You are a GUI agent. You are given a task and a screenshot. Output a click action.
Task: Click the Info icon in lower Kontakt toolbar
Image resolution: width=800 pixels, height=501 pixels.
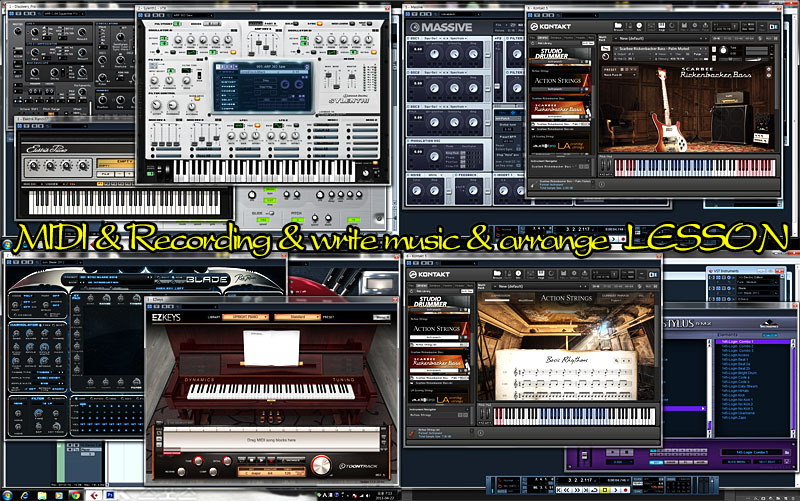518,274
